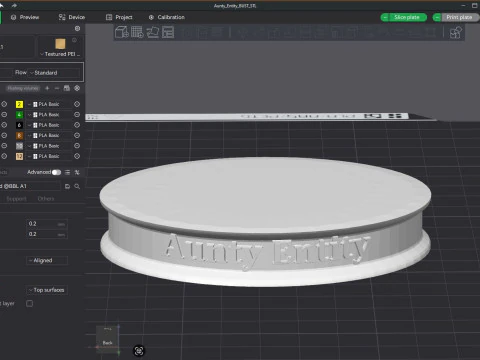Image resolution: width=480 pixels, height=360 pixels.
Task: Toggle the Advanced switch
Action: click(x=56, y=172)
